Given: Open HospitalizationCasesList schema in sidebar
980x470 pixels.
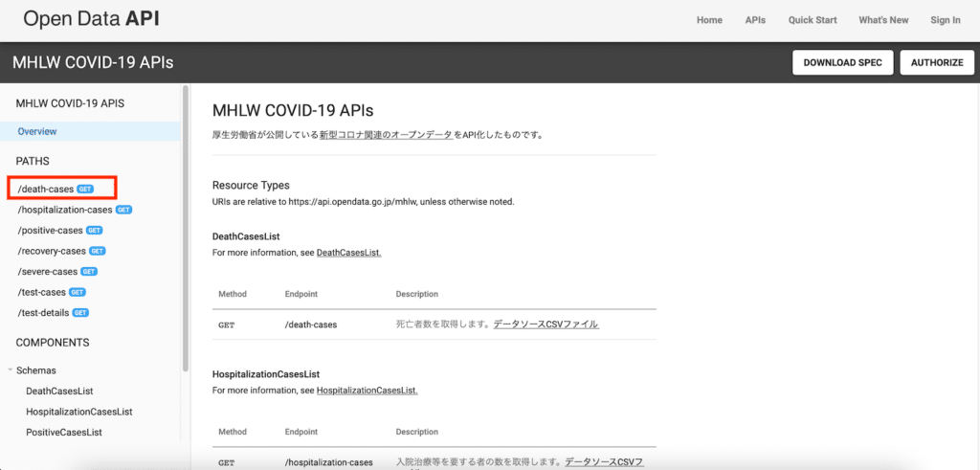Looking at the screenshot, I should click(78, 412).
